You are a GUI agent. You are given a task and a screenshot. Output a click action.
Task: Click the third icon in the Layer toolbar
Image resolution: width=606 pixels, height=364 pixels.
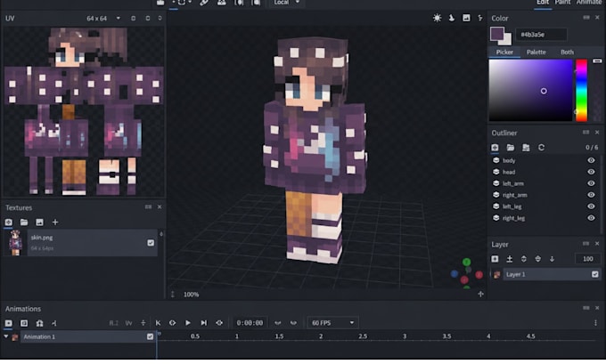[524, 259]
